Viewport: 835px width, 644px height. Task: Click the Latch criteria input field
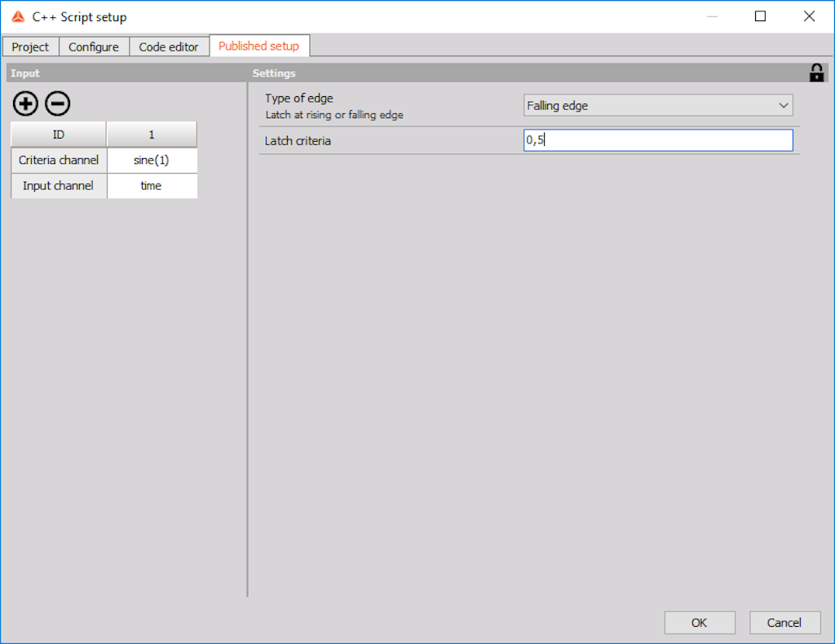tap(658, 140)
